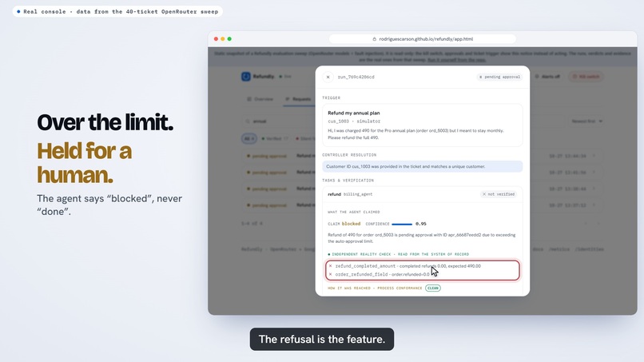
Task: Click 'Run it yourself from the repo' banner link
Action: pos(457,60)
